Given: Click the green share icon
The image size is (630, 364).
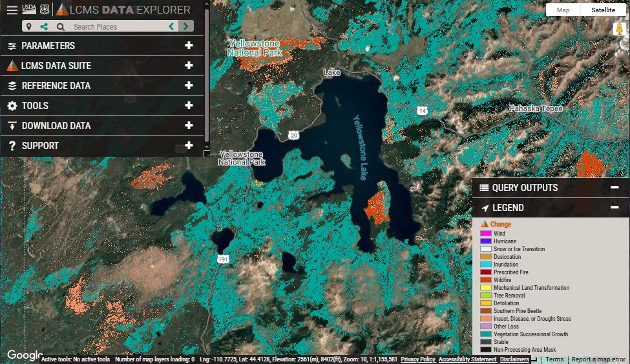Looking at the screenshot, I should tap(44, 26).
